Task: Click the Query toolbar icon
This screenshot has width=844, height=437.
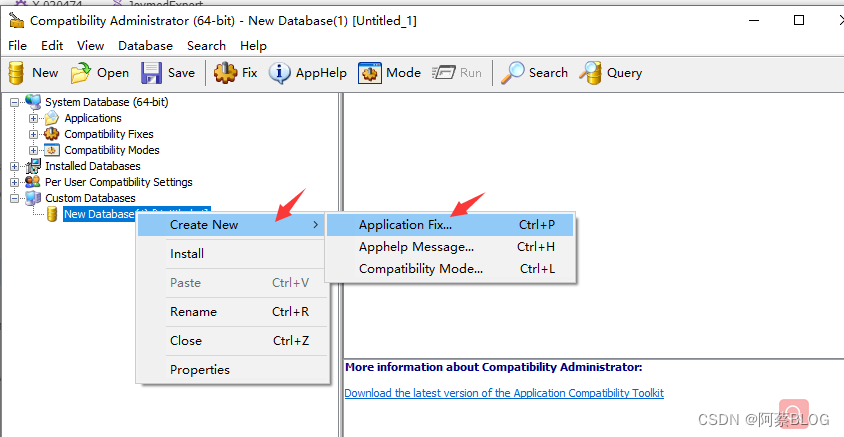Action: 590,73
